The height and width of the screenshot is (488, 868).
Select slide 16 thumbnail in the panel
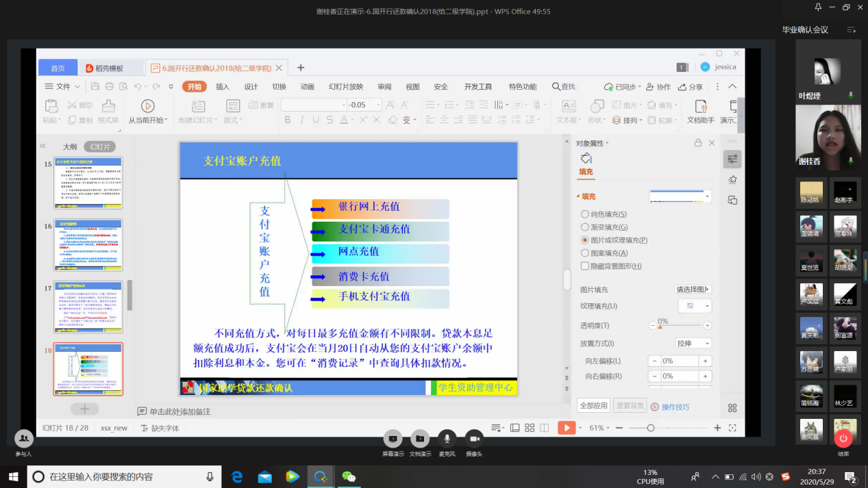coord(88,245)
